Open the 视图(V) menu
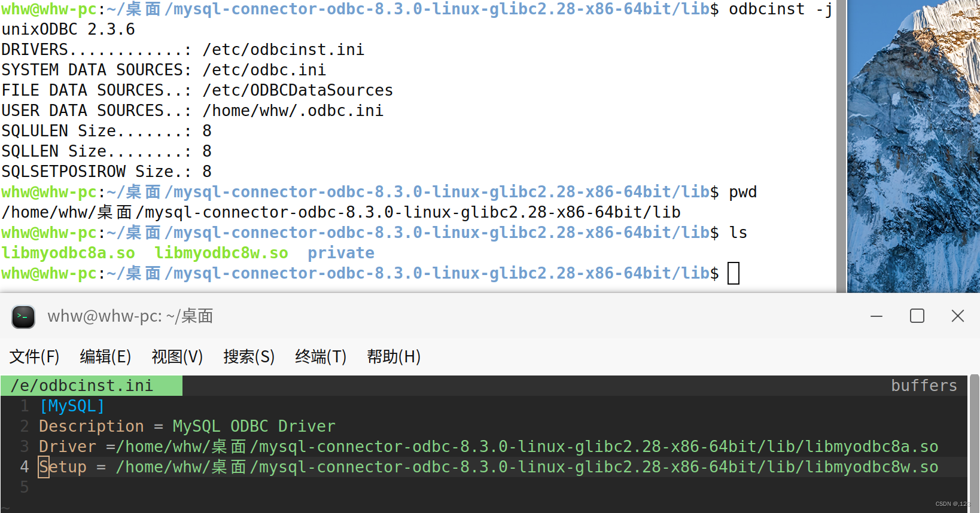Screen dimensions: 980x513 [x=177, y=356]
